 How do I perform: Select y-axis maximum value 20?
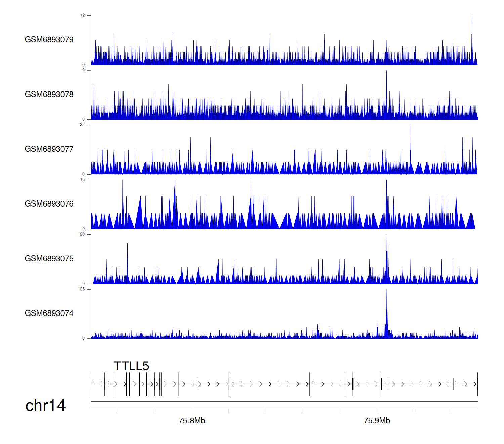[82, 234]
